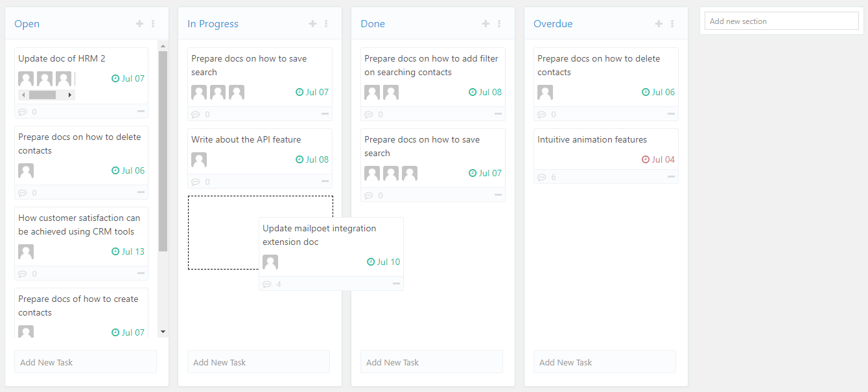The width and height of the screenshot is (868, 392).
Task: Click the Jul 13 due date on CRM tools card
Action: click(128, 251)
